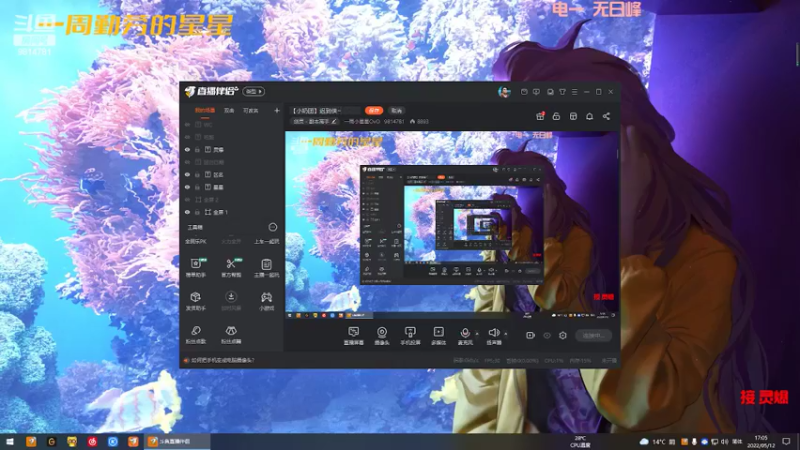Viewport: 800px width, 450px height.
Task: Open the star-badge assistant tool with the green tag
Action: (195, 267)
